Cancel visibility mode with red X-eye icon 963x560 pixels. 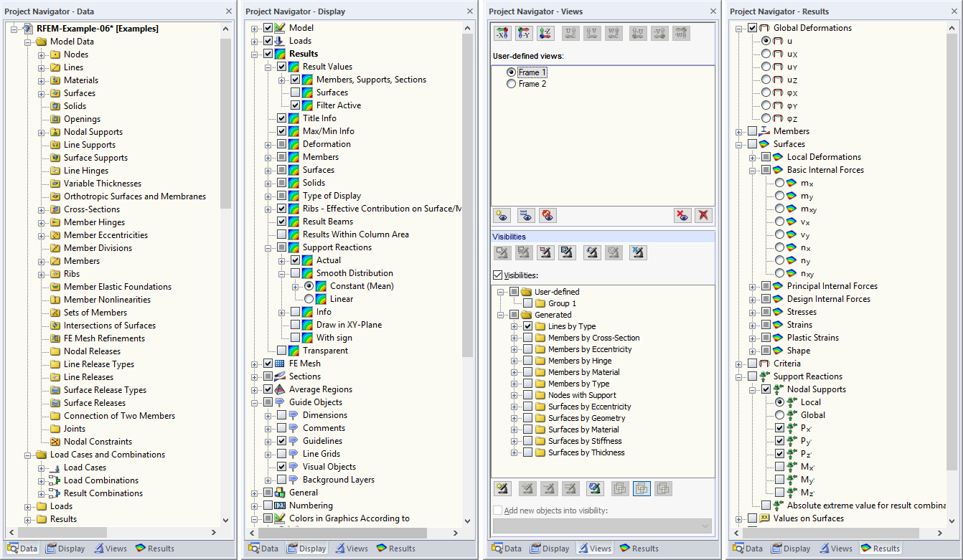point(682,215)
